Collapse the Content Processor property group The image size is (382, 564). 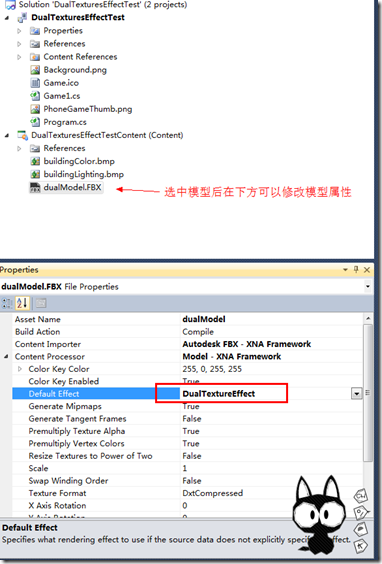(x=6, y=356)
